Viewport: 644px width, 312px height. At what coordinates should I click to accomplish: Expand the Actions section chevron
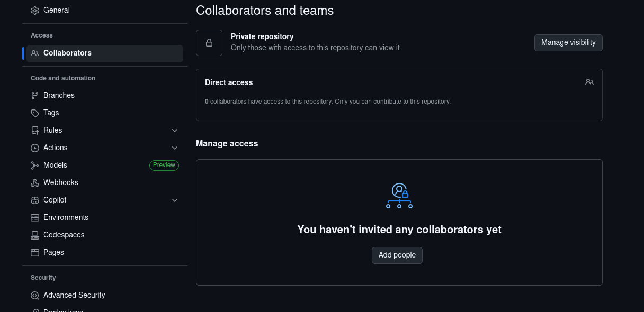pyautogui.click(x=175, y=148)
